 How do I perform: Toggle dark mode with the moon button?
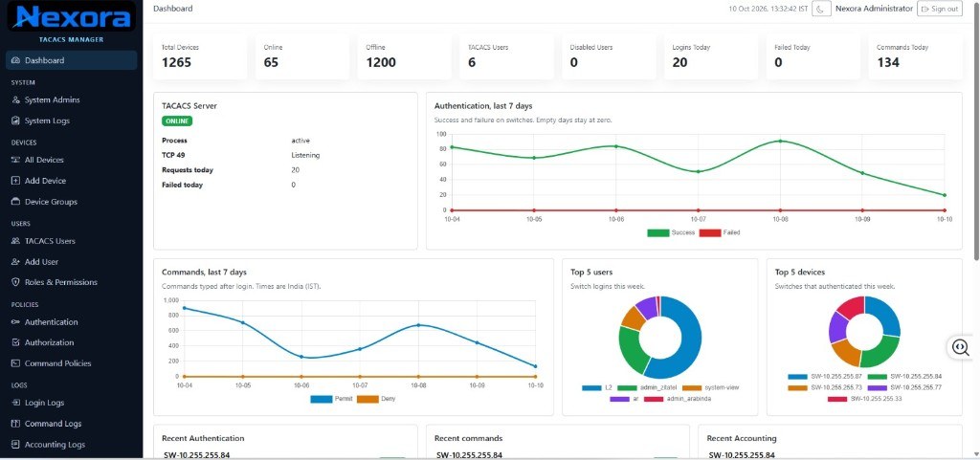tap(821, 9)
